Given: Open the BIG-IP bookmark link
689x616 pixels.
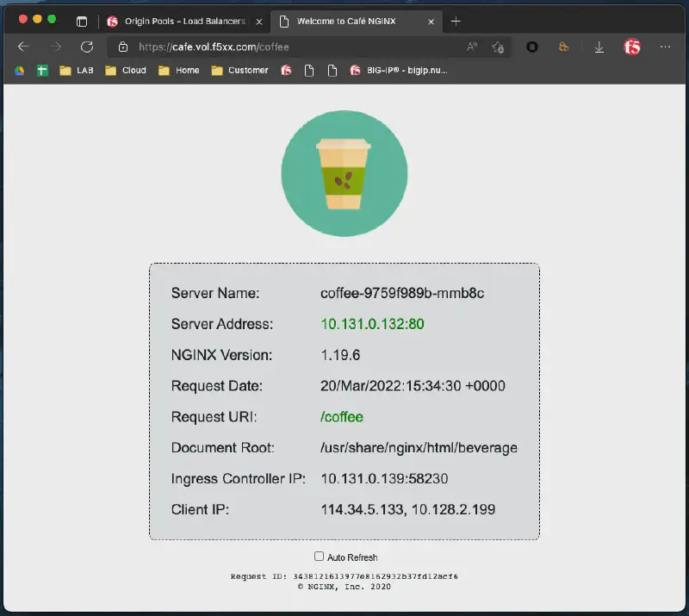Looking at the screenshot, I should pos(399,71).
